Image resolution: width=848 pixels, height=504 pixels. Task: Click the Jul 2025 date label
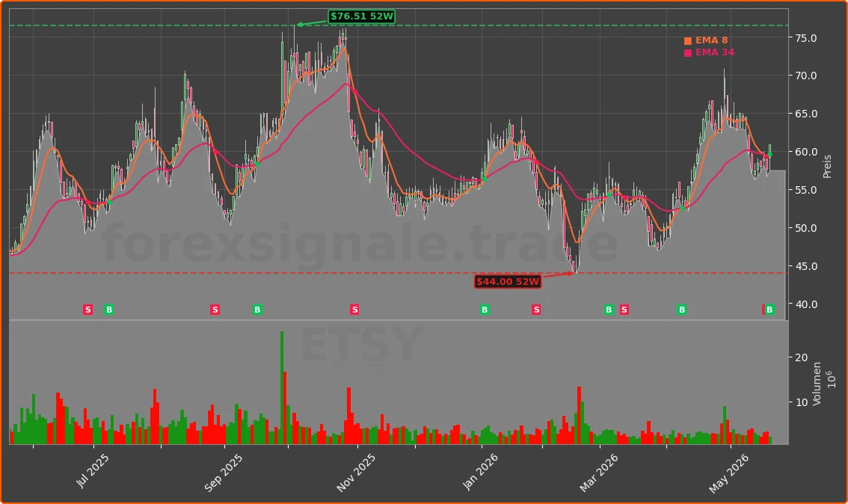(x=93, y=470)
